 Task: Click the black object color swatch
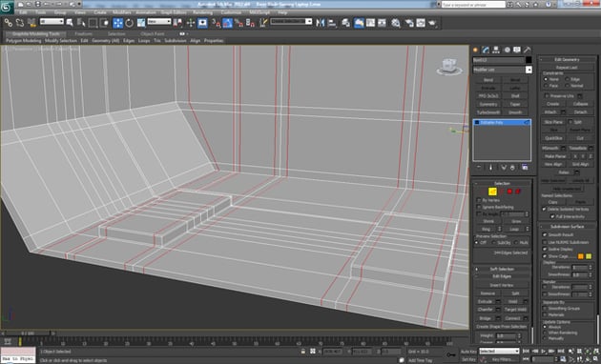(528, 60)
